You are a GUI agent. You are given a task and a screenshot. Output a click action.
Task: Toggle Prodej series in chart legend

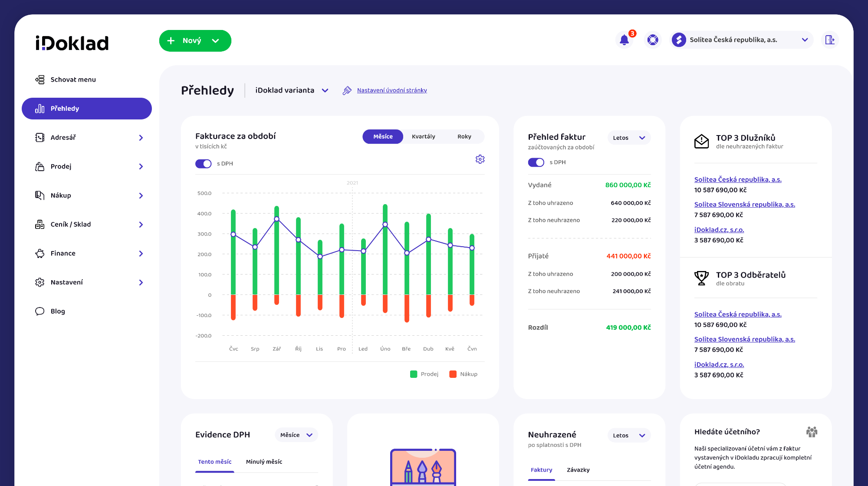pos(424,374)
